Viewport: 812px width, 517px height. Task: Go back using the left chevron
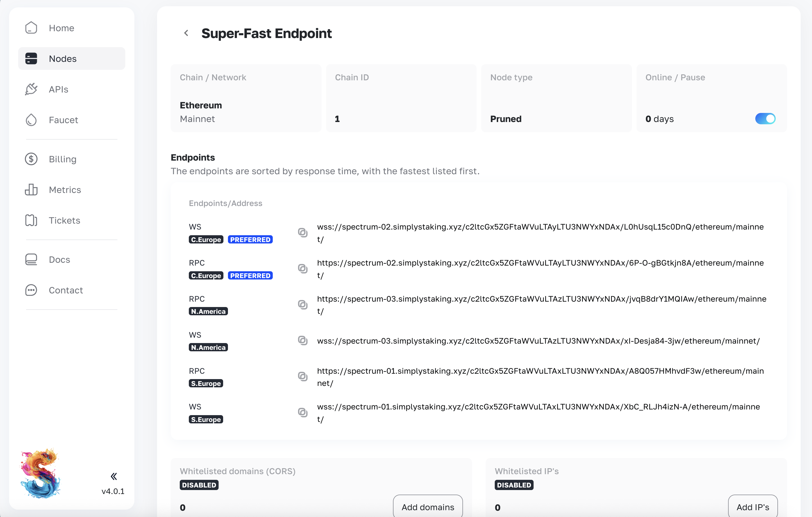tap(186, 33)
